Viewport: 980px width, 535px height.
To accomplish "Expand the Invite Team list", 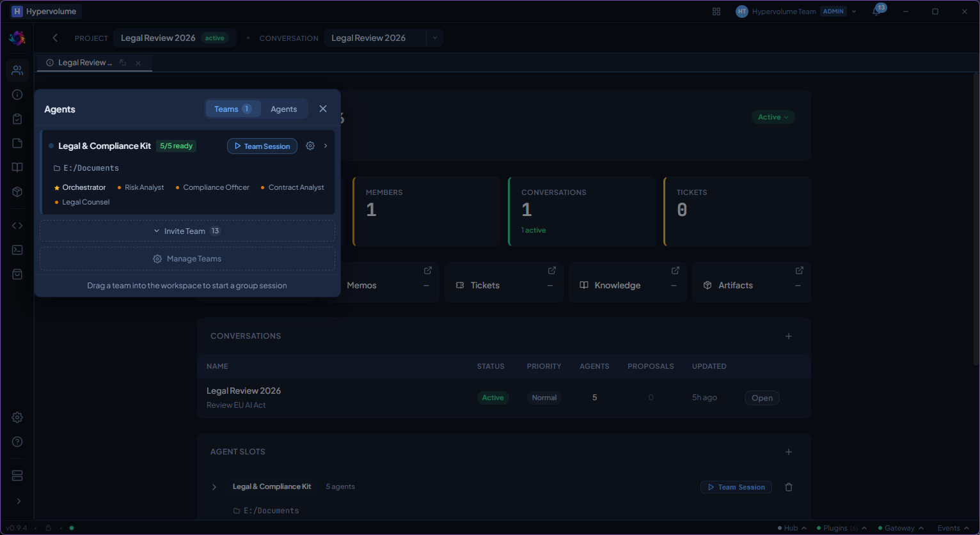I will click(x=187, y=231).
